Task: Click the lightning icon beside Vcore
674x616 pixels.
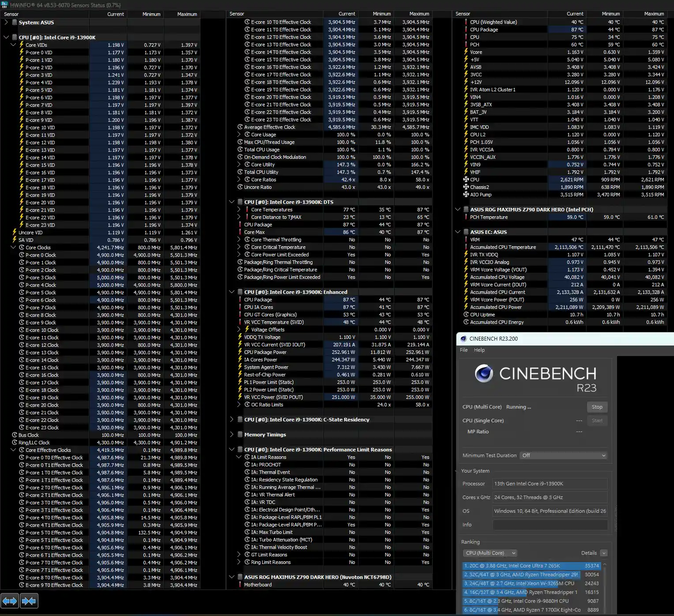Action: point(466,52)
